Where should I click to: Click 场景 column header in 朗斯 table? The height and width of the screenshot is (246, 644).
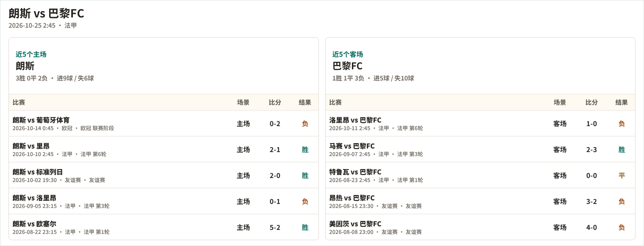(x=243, y=102)
